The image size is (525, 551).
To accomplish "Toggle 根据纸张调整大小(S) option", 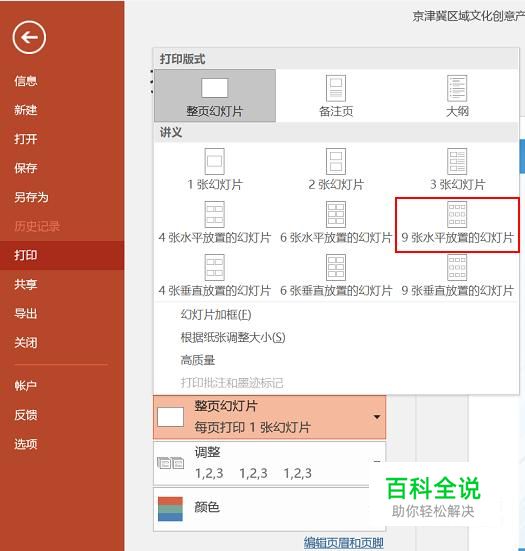I will click(336, 337).
